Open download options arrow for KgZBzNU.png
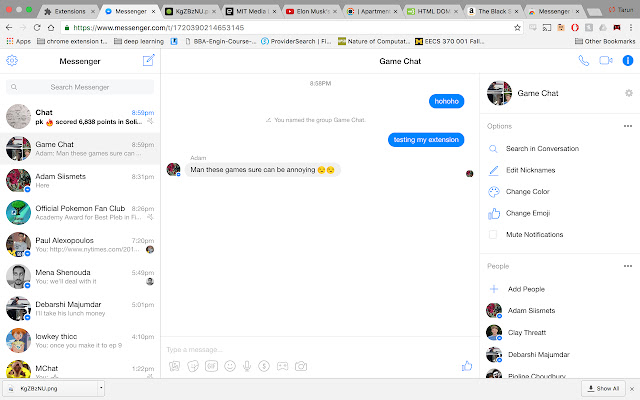The height and width of the screenshot is (400, 640). click(101, 388)
